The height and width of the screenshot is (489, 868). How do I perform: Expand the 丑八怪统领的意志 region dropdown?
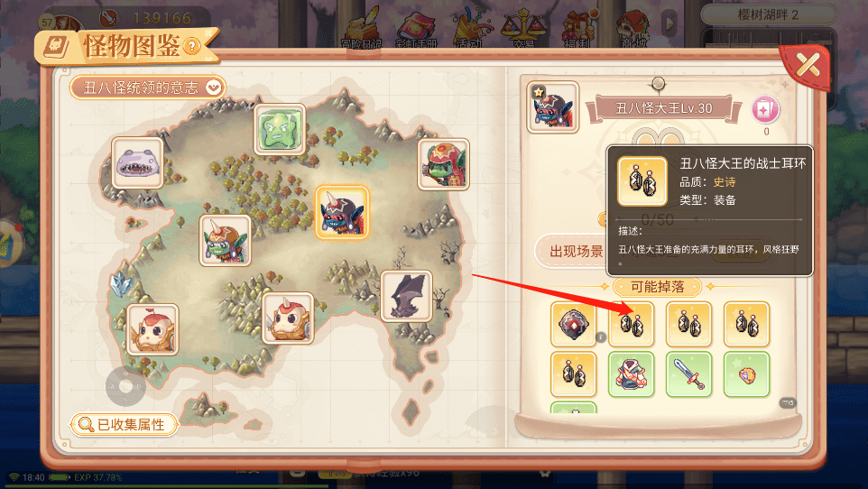pyautogui.click(x=148, y=88)
